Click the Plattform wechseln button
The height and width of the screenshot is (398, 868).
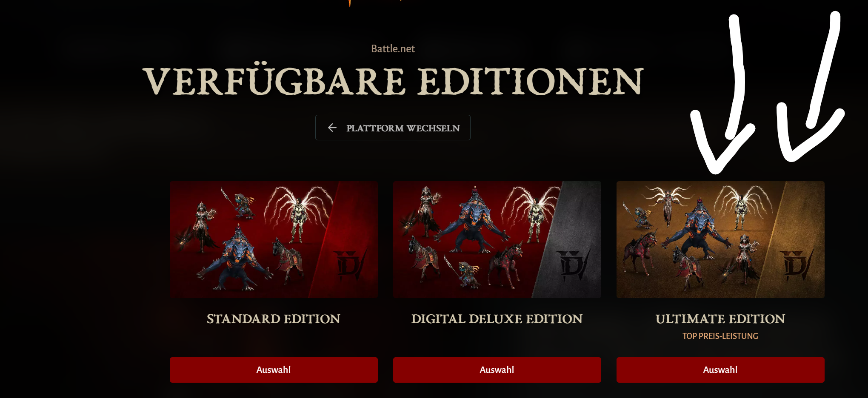(x=393, y=128)
